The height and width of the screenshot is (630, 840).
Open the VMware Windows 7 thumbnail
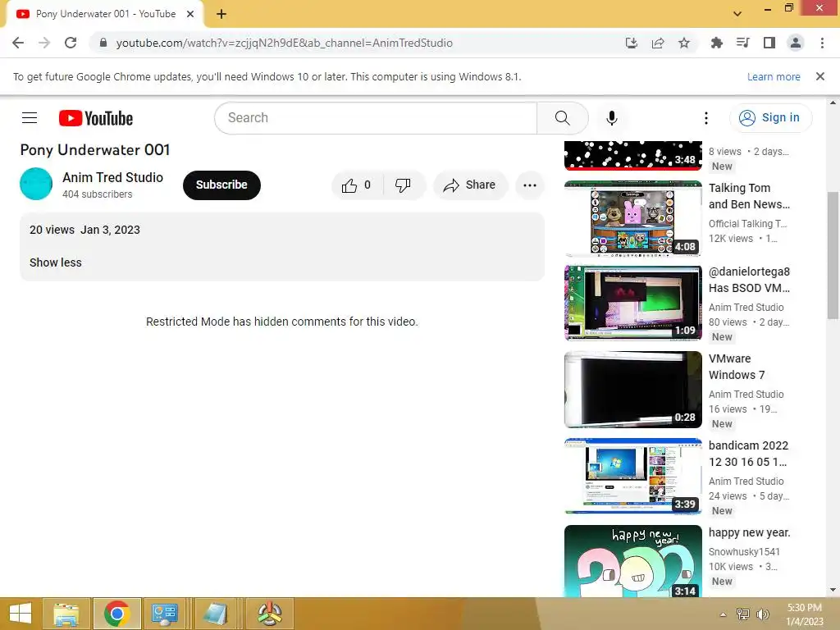point(633,390)
